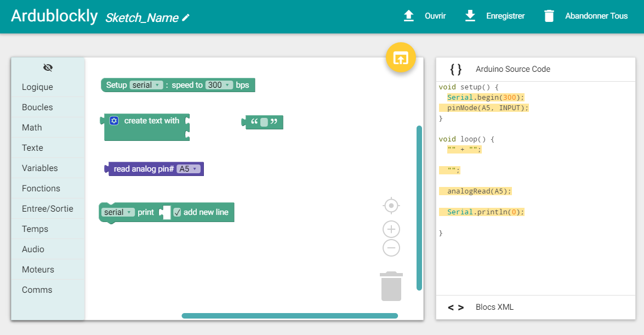Center the workspace with the crosshair icon

(x=391, y=206)
